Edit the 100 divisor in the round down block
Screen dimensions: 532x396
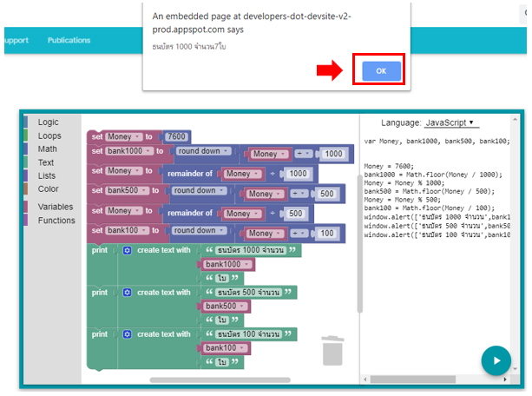click(326, 234)
